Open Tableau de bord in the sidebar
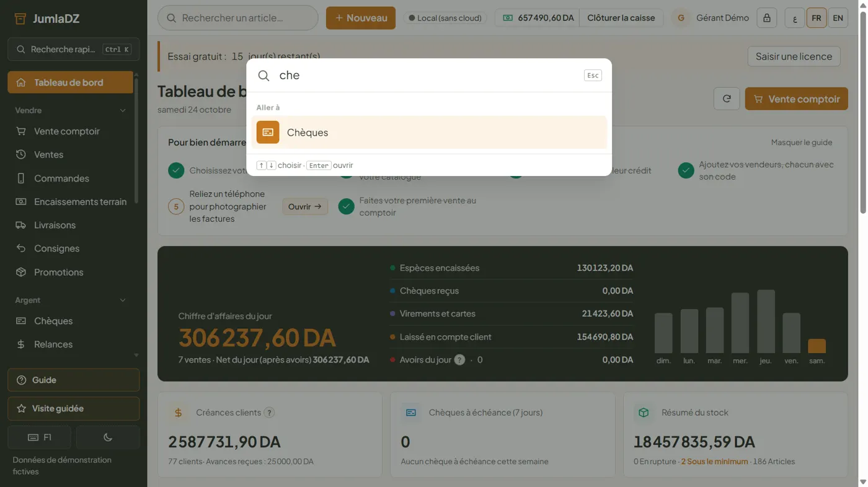The image size is (868, 487). click(x=71, y=82)
